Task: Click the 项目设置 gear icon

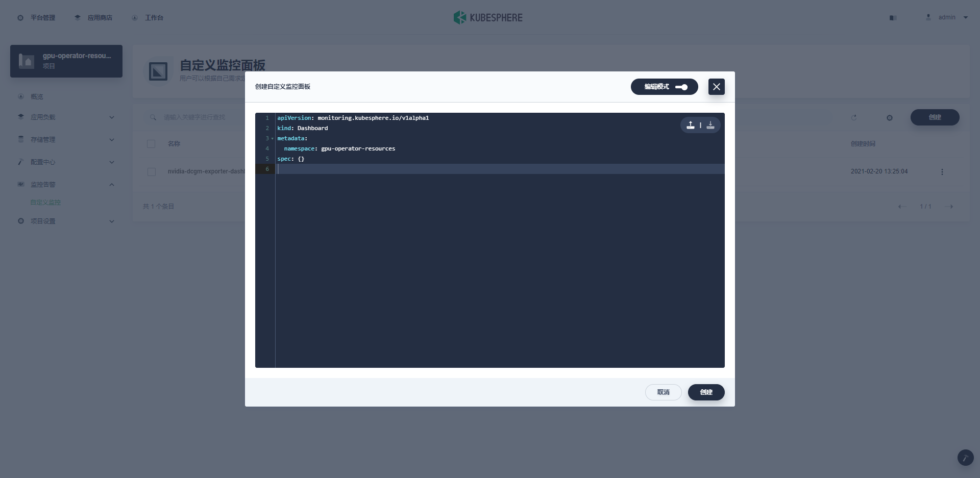Action: pos(21,221)
